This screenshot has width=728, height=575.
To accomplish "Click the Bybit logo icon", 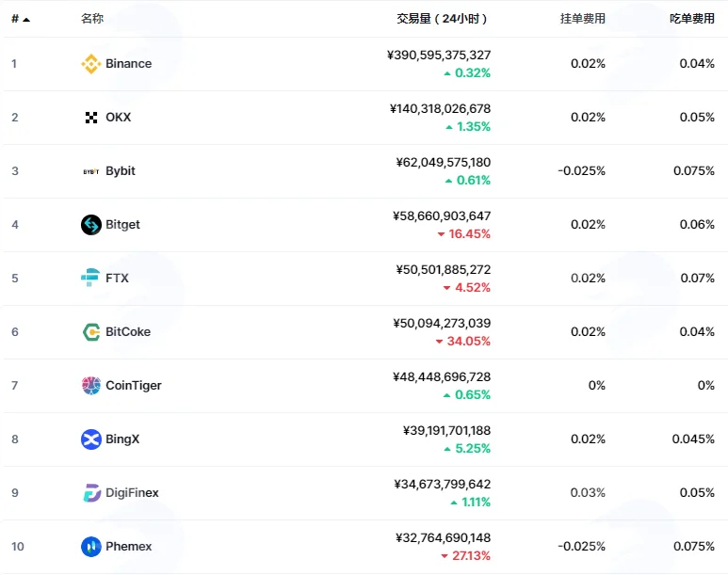I will (x=91, y=171).
